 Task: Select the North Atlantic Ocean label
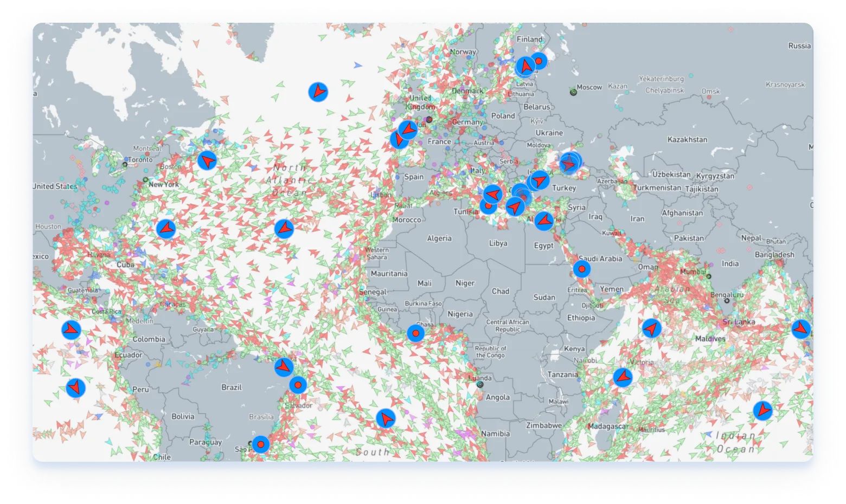(x=289, y=180)
